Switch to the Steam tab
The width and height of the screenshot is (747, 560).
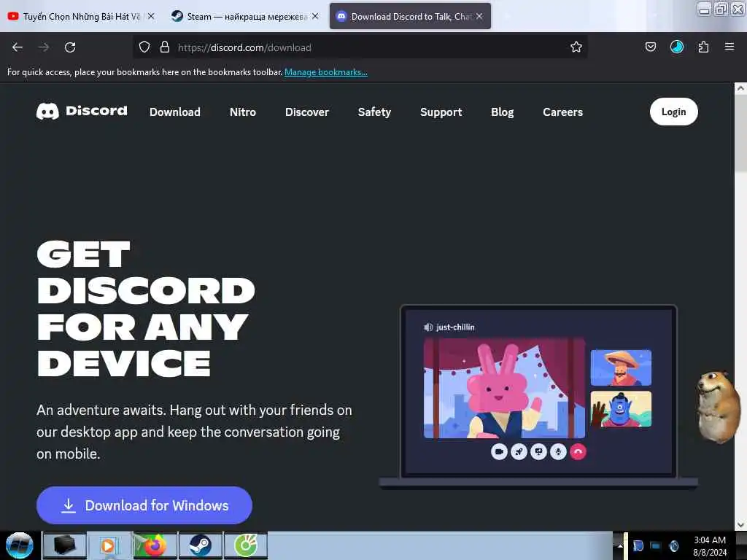pyautogui.click(x=245, y=16)
